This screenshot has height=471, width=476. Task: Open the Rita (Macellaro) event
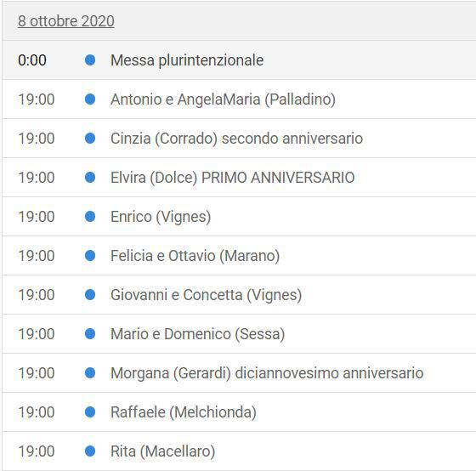[x=162, y=451]
